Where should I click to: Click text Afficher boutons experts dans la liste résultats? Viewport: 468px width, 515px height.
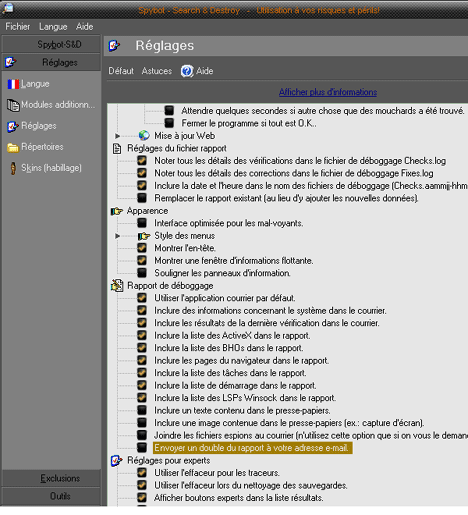[239, 498]
